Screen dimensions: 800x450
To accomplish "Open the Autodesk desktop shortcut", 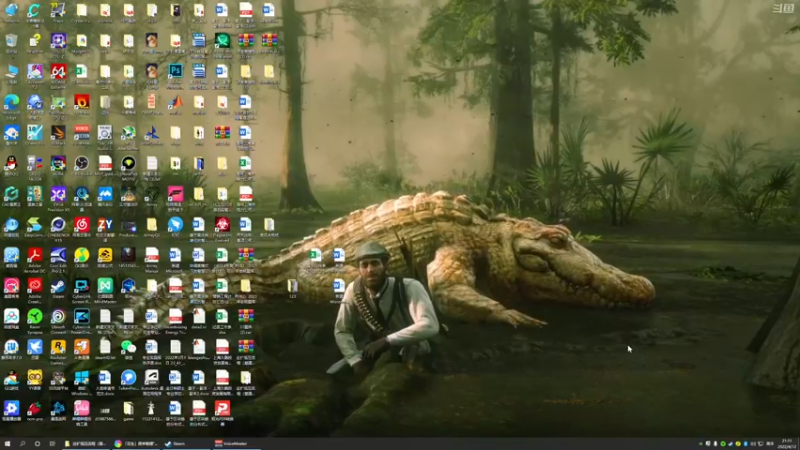I will (x=152, y=381).
